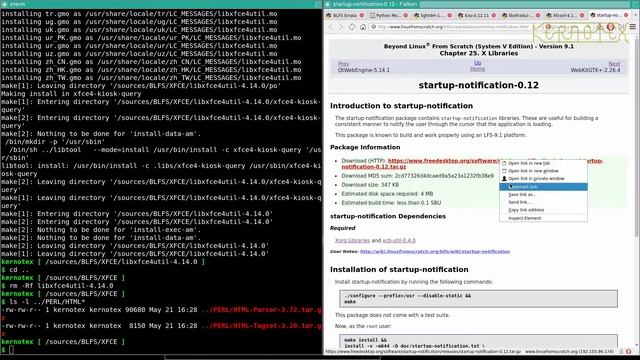Click the site-info icon in the address bar
Viewport: 640px width, 360px height.
373,27
